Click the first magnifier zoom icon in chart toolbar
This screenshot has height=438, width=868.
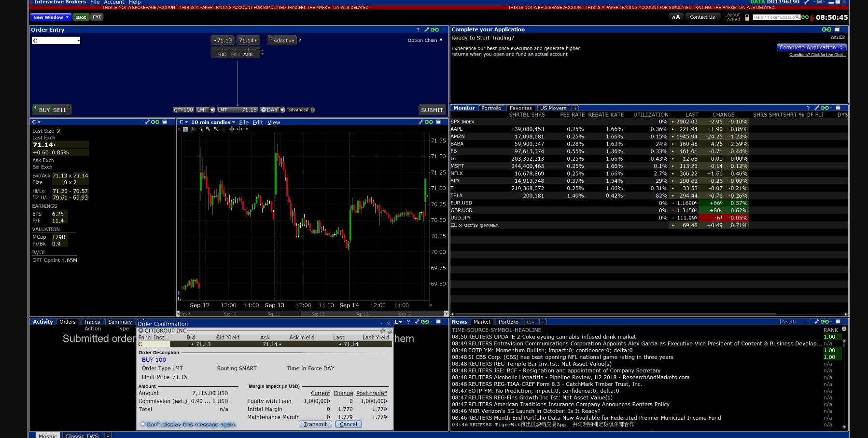click(209, 129)
